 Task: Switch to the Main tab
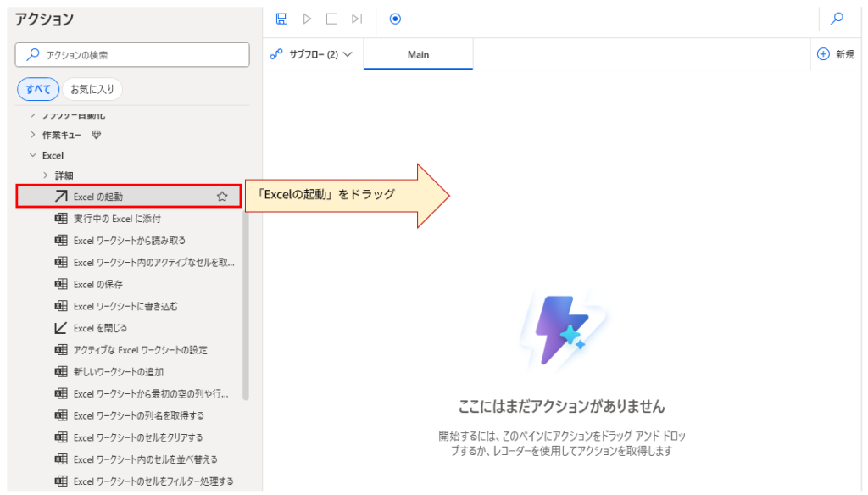(x=417, y=53)
